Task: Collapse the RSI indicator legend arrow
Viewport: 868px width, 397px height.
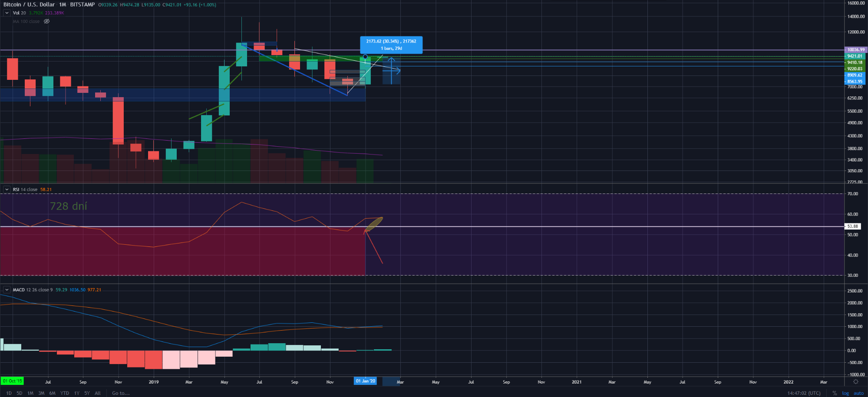Action: click(x=7, y=190)
